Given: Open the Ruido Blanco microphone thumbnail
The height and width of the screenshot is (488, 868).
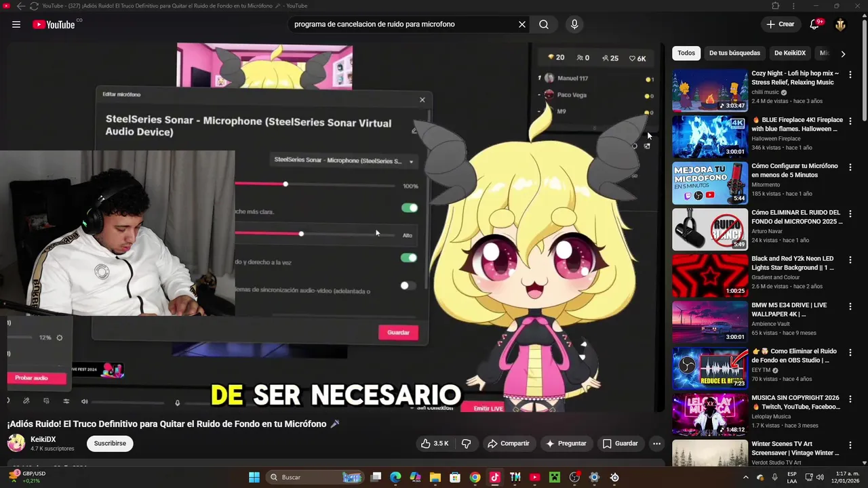Looking at the screenshot, I should click(x=710, y=229).
